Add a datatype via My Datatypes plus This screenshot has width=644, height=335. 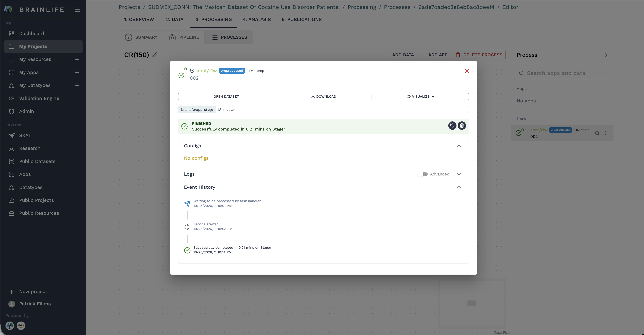tap(77, 85)
